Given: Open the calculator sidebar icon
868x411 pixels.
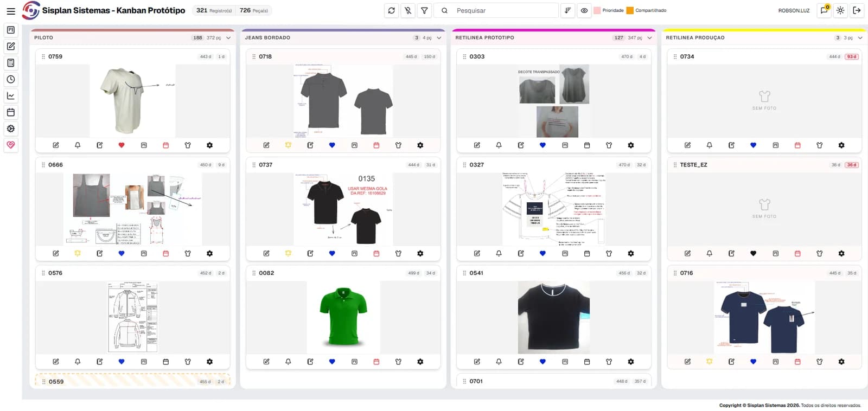Looking at the screenshot, I should point(11,63).
